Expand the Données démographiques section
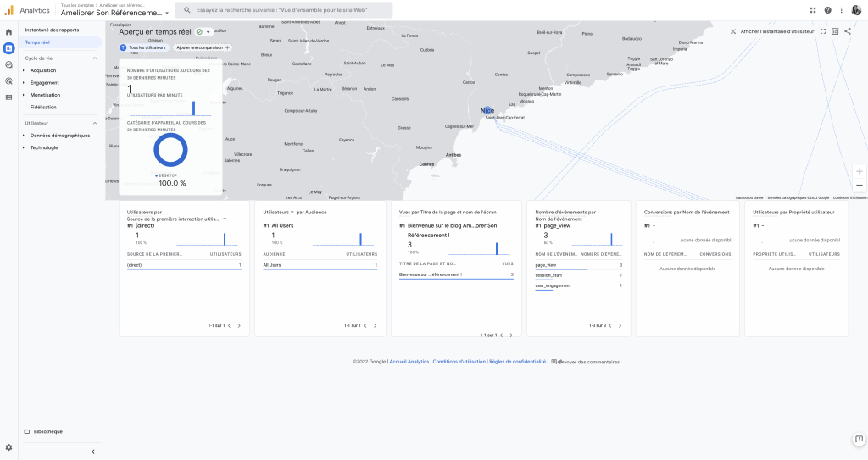 click(59, 136)
